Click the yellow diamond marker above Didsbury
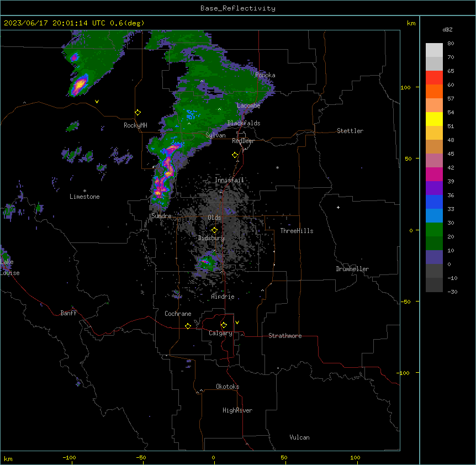 [214, 230]
